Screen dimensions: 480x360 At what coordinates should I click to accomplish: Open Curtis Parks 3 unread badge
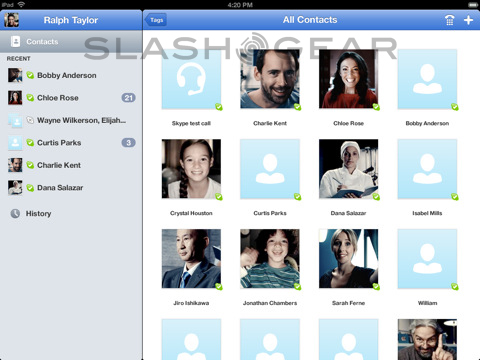(x=128, y=143)
